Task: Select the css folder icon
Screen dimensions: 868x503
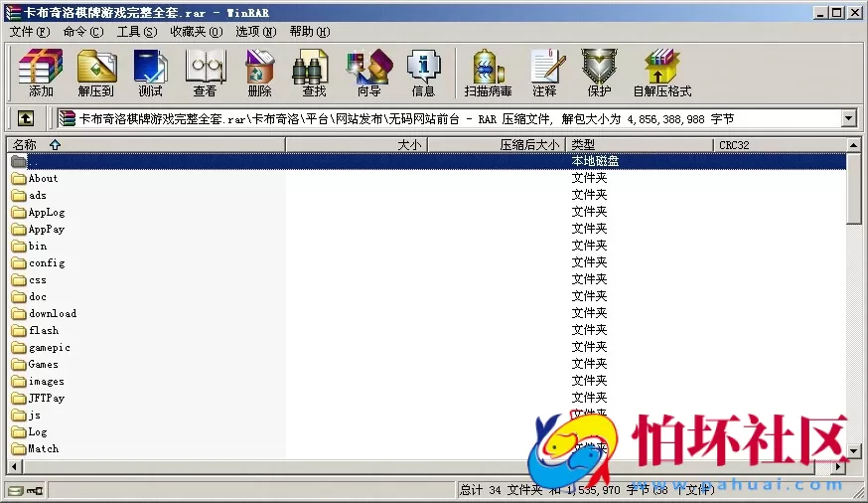Action: [x=19, y=279]
